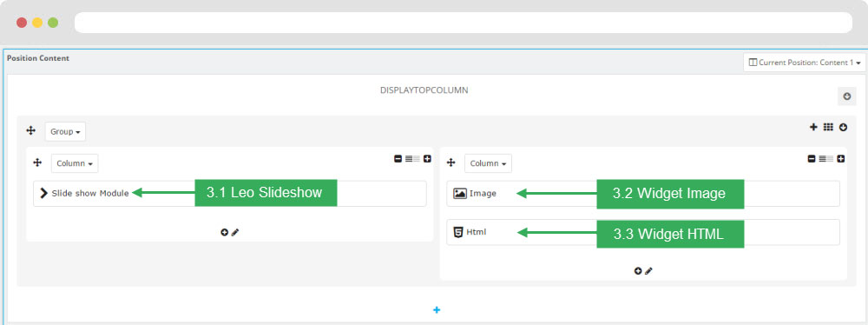
Task: Click the Group circled down-arrow icon
Action: [843, 127]
